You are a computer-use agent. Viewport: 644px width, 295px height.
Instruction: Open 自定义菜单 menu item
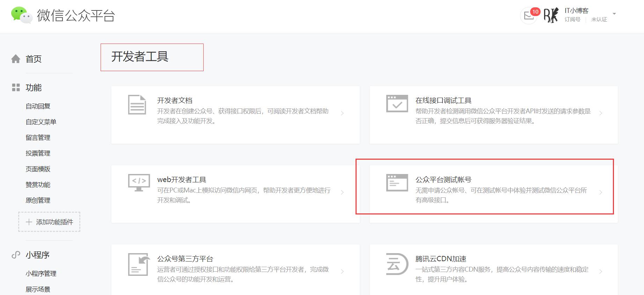[x=41, y=122]
